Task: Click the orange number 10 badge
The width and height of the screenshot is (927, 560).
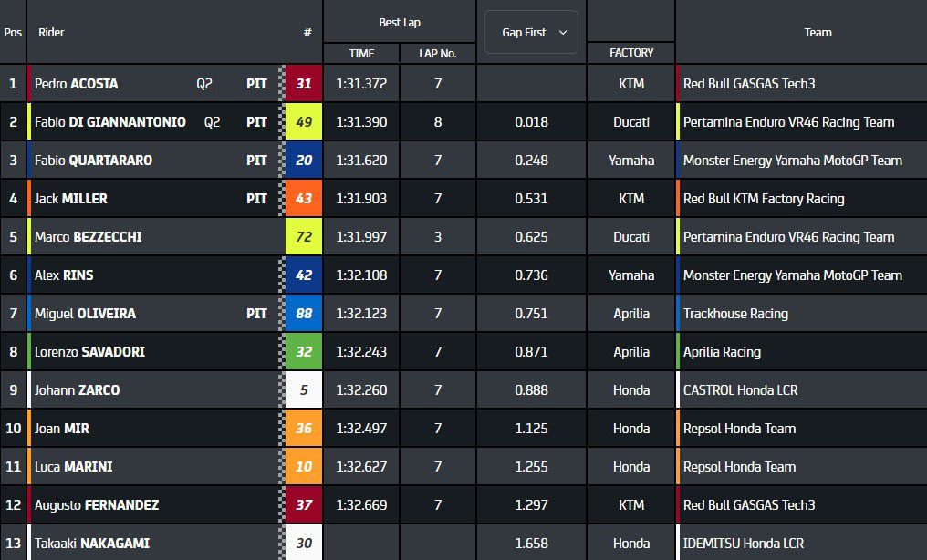Action: [x=304, y=467]
